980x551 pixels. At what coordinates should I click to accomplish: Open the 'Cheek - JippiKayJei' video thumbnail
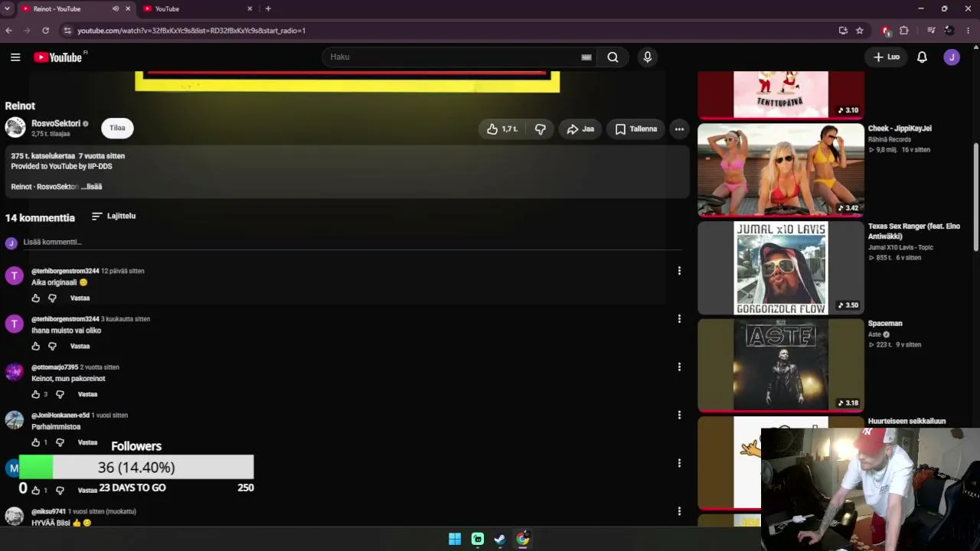pyautogui.click(x=781, y=170)
